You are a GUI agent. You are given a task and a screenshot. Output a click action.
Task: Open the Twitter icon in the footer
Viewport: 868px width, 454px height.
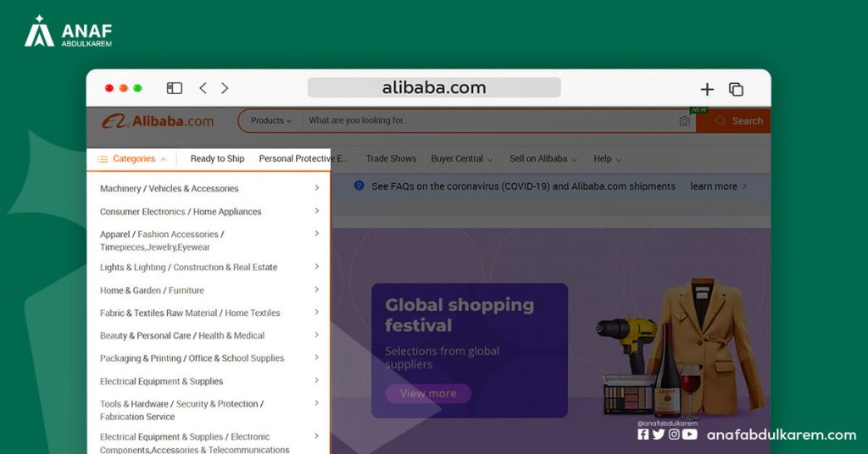click(x=658, y=434)
